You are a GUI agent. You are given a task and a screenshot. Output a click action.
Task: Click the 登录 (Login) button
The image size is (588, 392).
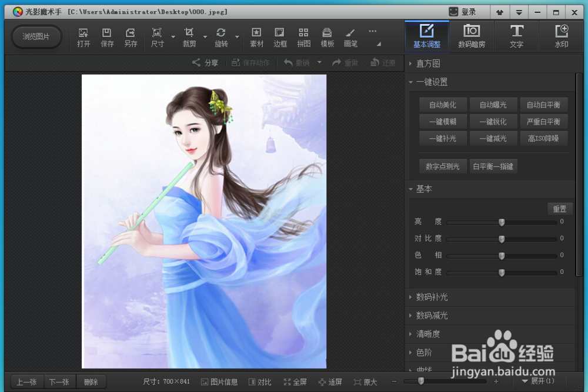point(463,12)
